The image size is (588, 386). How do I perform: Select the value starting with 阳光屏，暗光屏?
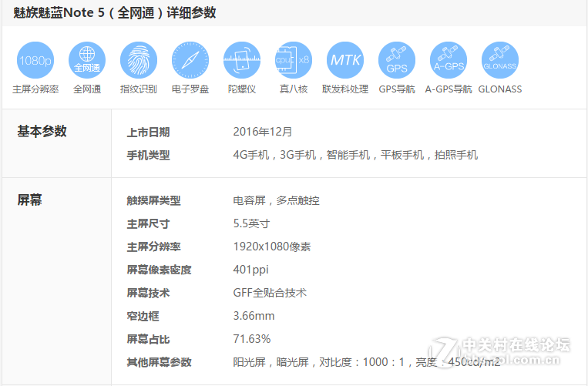[x=367, y=362]
